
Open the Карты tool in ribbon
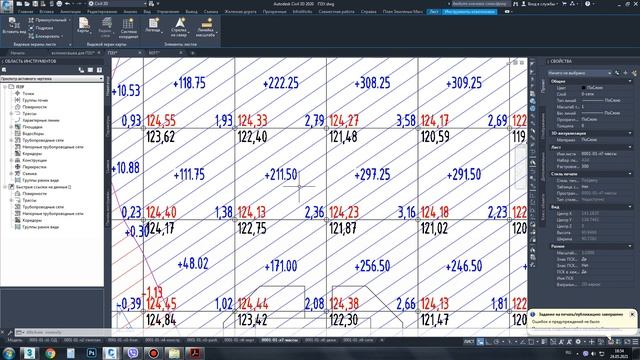(84, 26)
